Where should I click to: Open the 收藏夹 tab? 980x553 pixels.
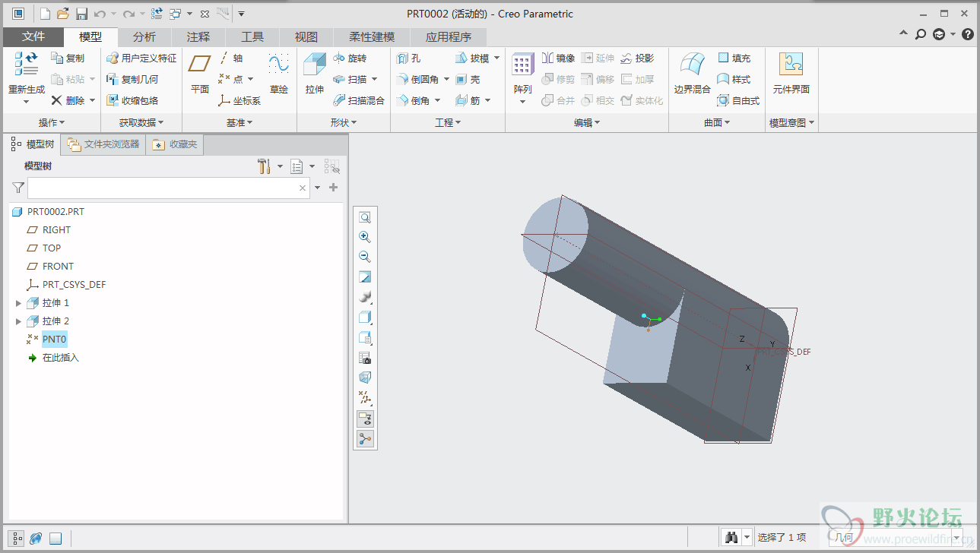point(176,144)
